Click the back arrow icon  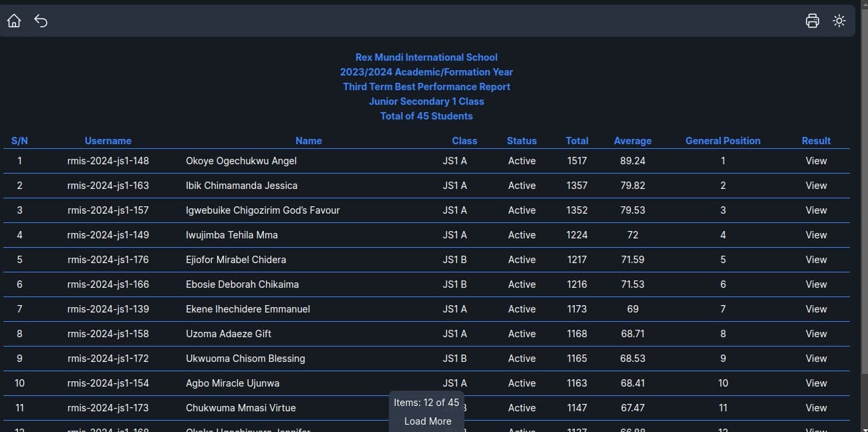(41, 21)
